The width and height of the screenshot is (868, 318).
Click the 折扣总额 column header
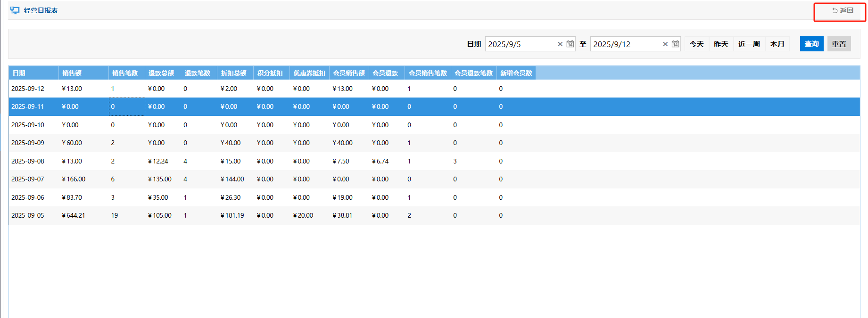pyautogui.click(x=234, y=73)
